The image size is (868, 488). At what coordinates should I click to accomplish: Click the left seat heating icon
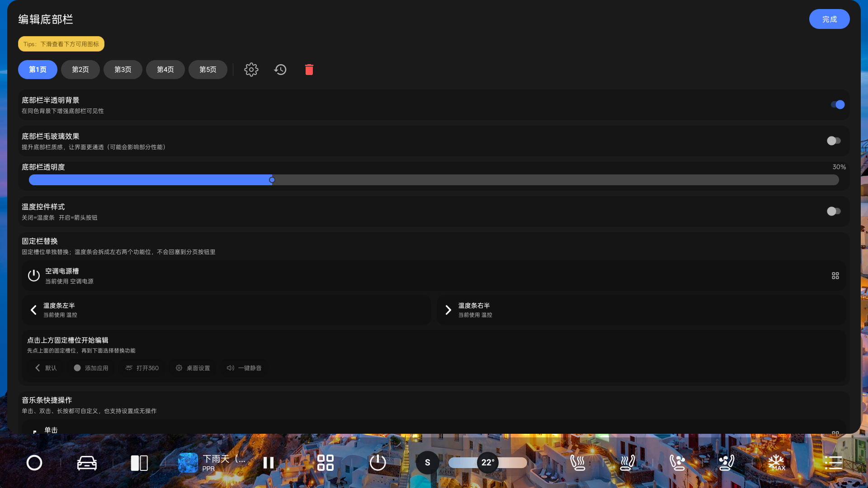[578, 463]
